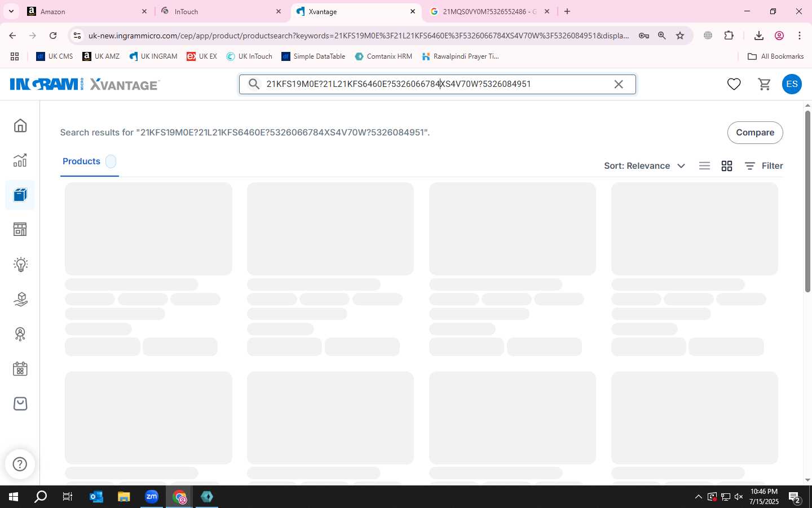The image size is (812, 508).
Task: Open the Home icon in sidebar
Action: pyautogui.click(x=20, y=125)
